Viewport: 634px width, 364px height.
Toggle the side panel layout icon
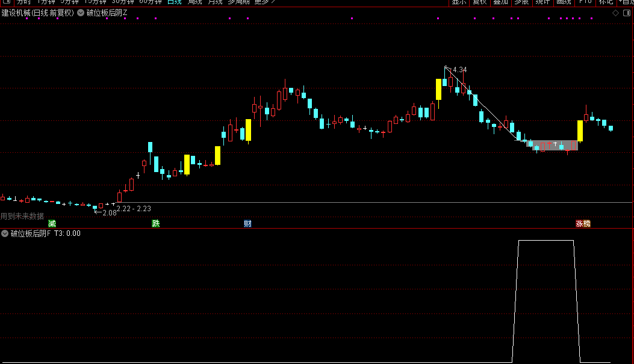click(x=627, y=13)
